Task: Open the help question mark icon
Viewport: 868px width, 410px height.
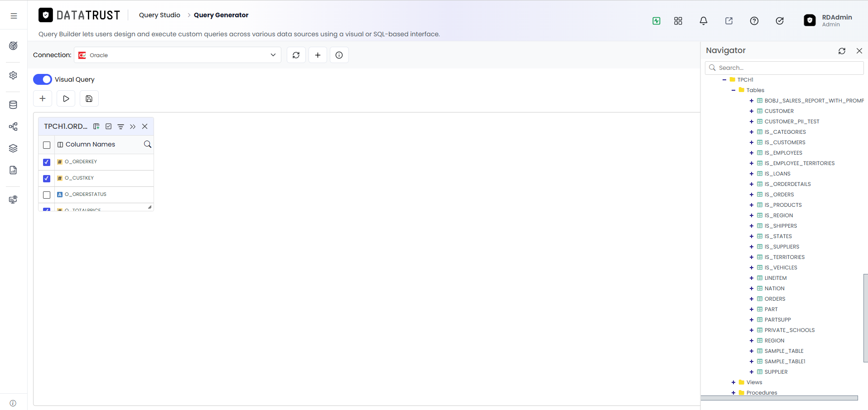Action: [x=754, y=21]
